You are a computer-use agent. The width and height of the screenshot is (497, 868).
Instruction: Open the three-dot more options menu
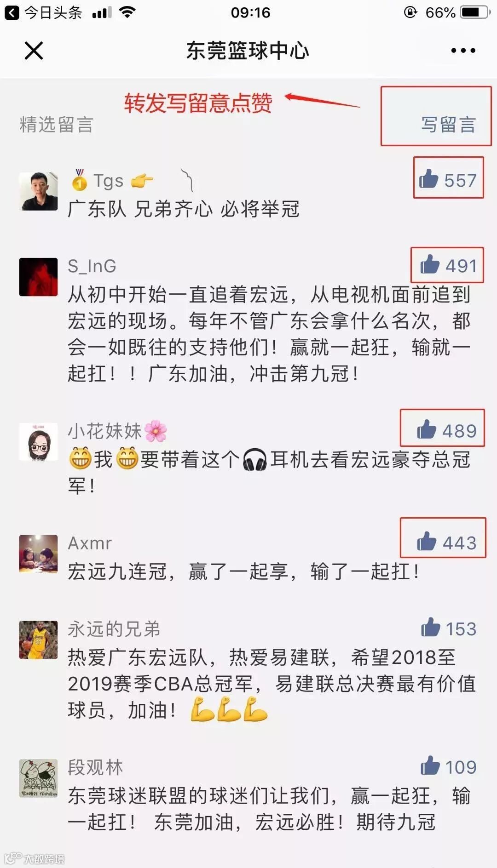(x=463, y=51)
